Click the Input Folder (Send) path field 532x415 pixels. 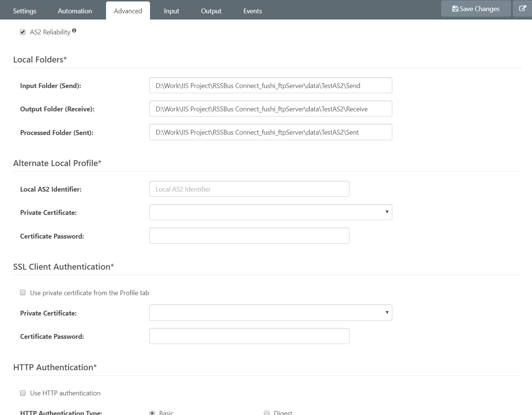pyautogui.click(x=271, y=85)
